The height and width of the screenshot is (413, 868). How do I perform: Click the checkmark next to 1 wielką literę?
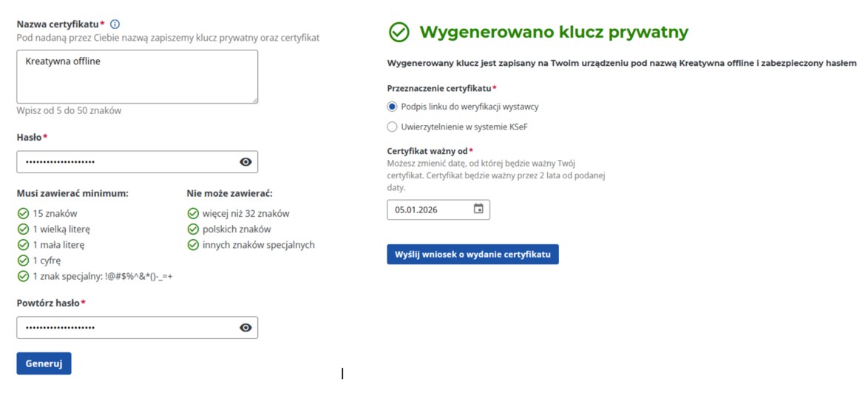coord(23,229)
